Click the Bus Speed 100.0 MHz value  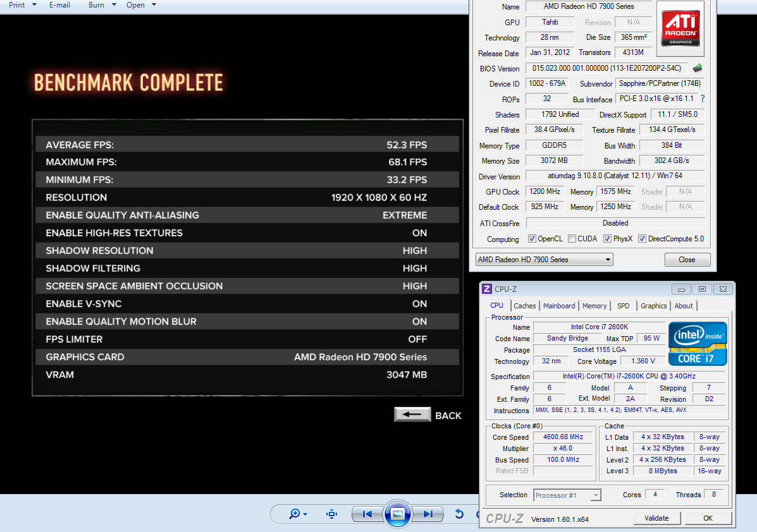coord(563,459)
